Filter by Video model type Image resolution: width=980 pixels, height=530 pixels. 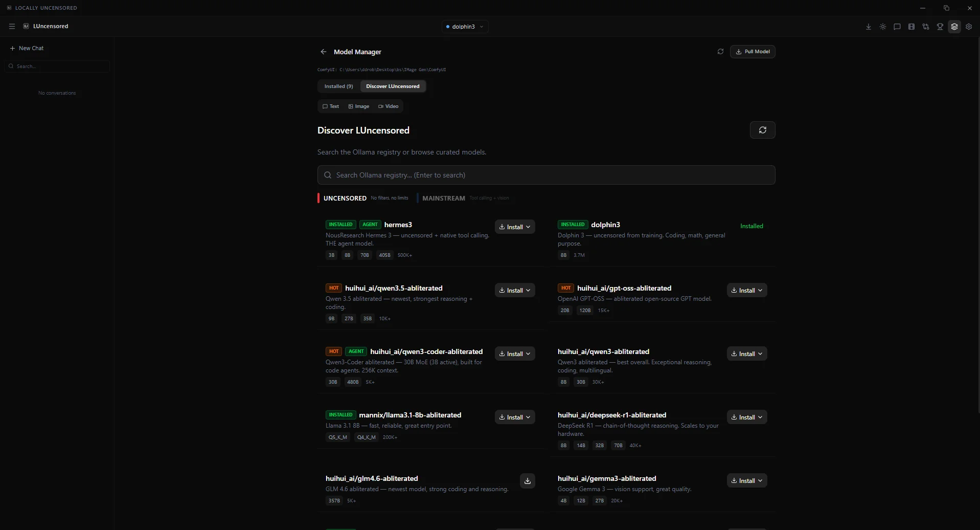pos(389,106)
